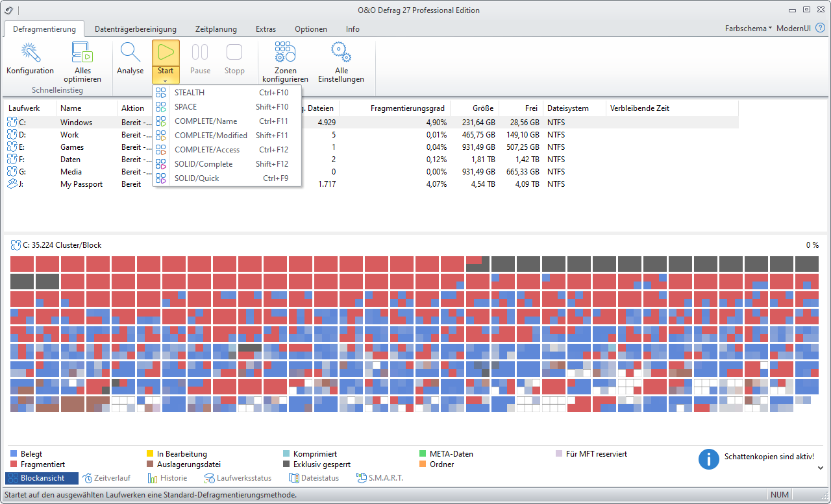This screenshot has height=504, width=831.
Task: Click the 4,90% fragmentation value
Action: click(x=436, y=123)
